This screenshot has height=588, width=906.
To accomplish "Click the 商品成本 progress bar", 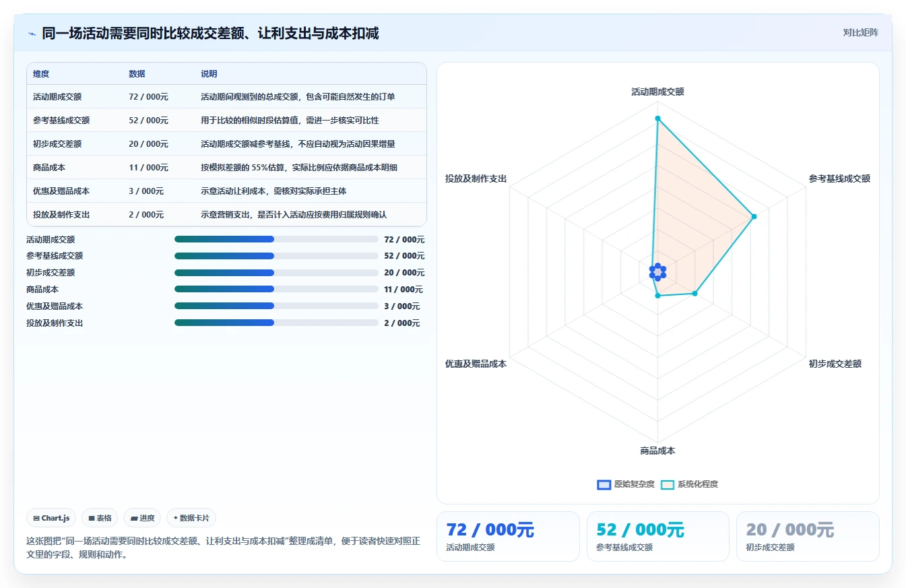I will pos(276,289).
